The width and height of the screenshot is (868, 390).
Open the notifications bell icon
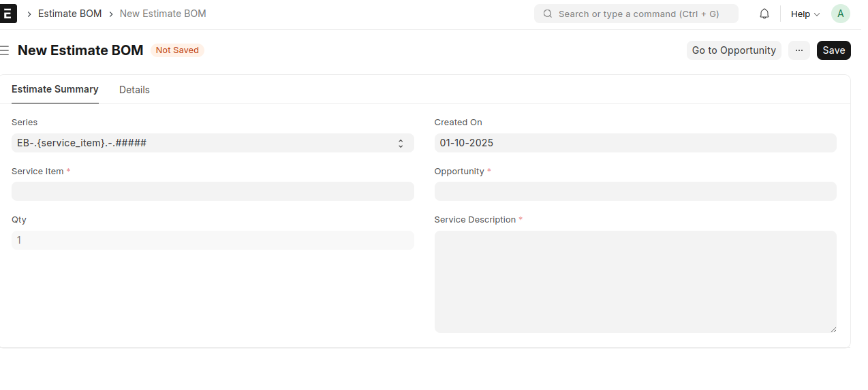[x=764, y=14]
